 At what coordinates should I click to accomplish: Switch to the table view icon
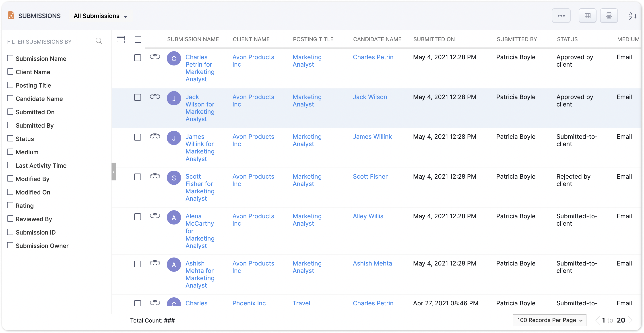[x=587, y=16]
